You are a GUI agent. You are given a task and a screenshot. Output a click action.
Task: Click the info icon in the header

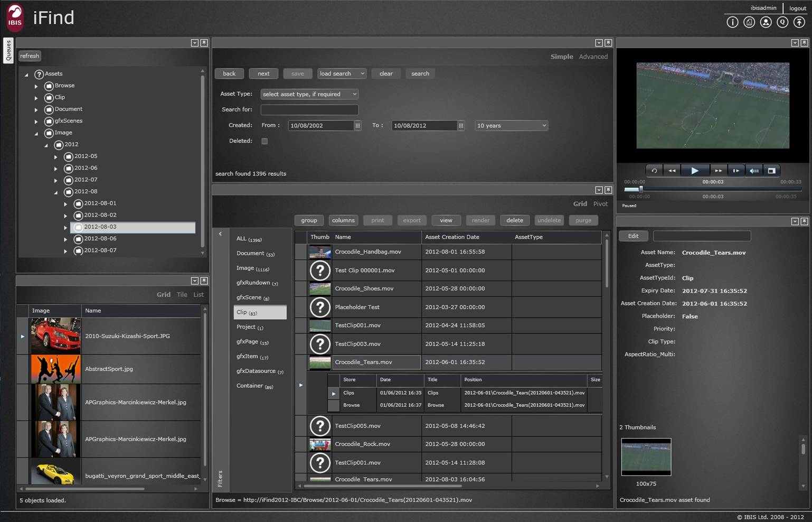732,22
